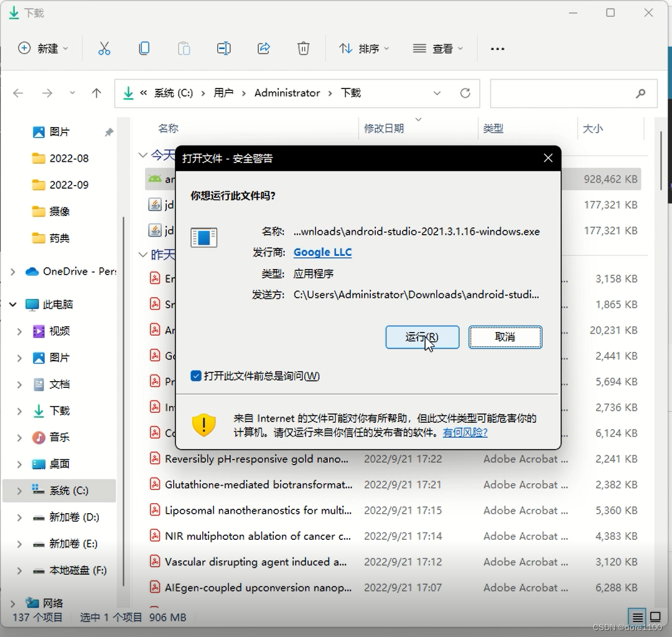Open Google LLC publisher link

pyautogui.click(x=323, y=252)
